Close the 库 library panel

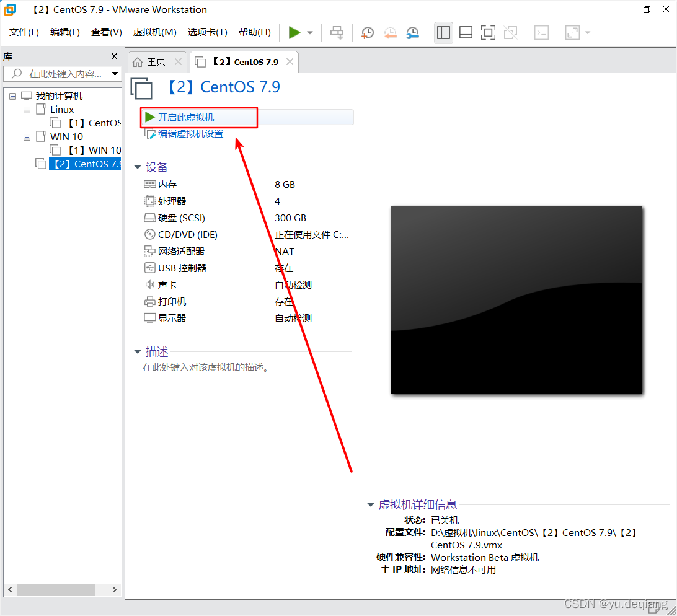click(x=114, y=56)
